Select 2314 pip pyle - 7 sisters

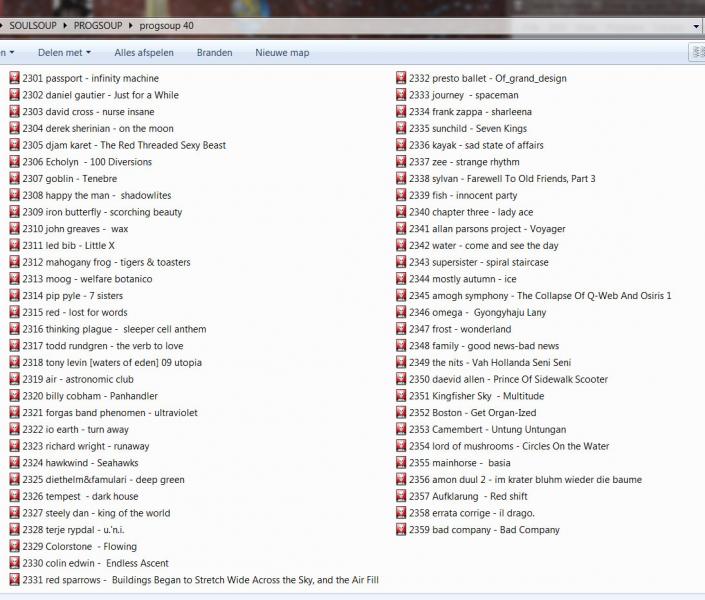66,296
